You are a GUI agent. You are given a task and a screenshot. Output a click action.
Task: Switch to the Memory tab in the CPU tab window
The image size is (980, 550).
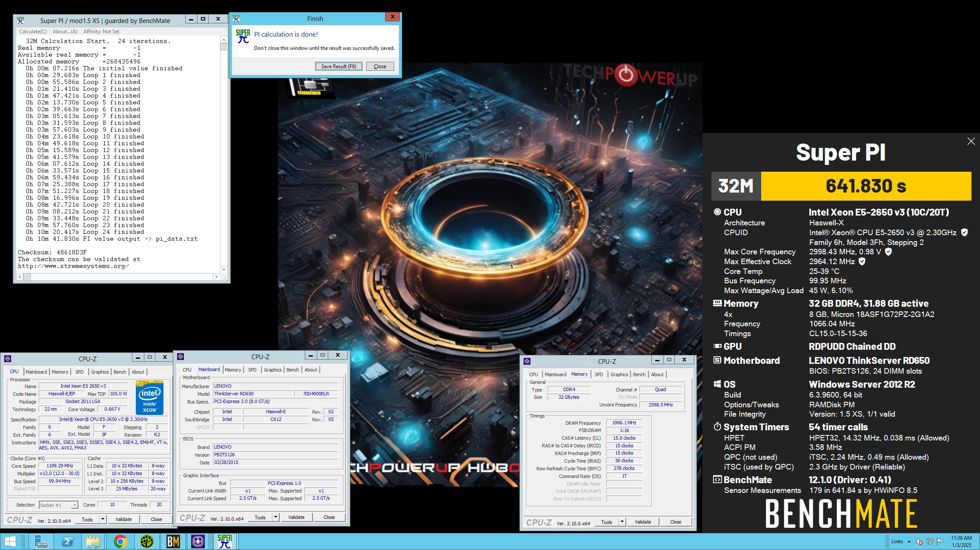point(60,372)
